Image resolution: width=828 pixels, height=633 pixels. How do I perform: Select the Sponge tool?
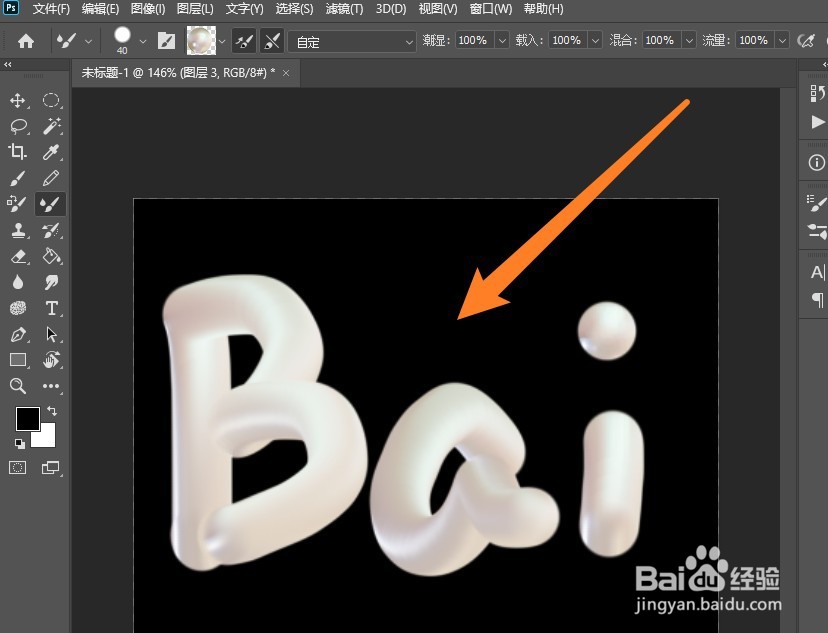click(x=18, y=308)
